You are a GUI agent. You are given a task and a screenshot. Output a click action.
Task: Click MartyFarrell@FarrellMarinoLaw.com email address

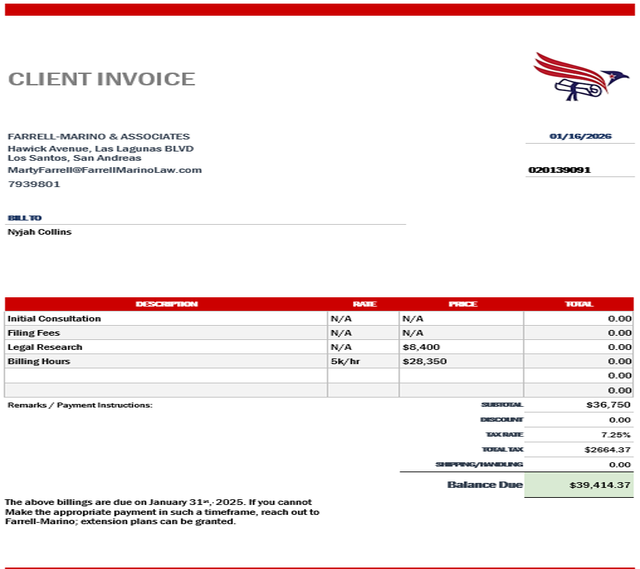105,170
